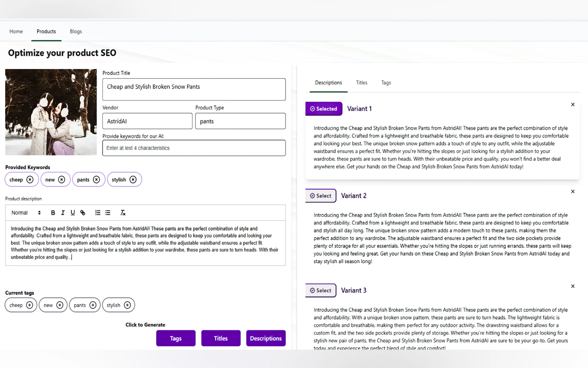Create an ordered numbered list

click(98, 213)
